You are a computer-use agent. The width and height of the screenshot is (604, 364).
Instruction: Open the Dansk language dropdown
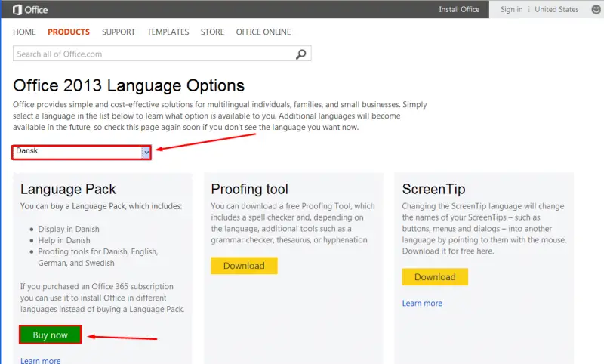pos(82,152)
